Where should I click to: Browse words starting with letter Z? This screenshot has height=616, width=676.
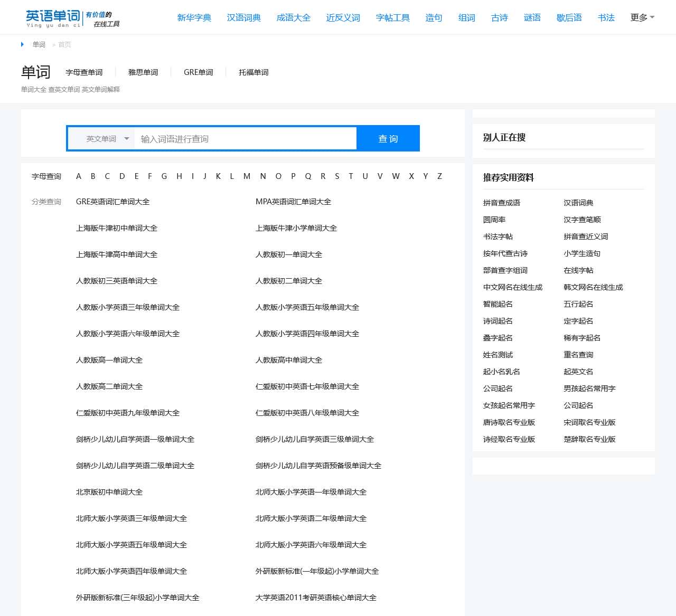[x=439, y=176]
